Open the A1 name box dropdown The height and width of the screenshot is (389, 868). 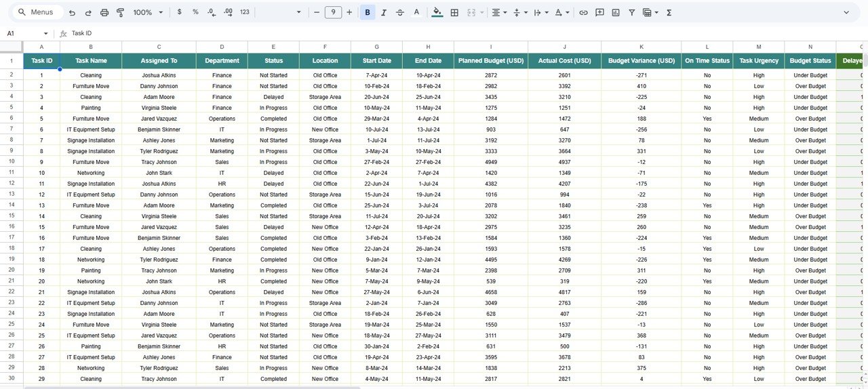46,33
